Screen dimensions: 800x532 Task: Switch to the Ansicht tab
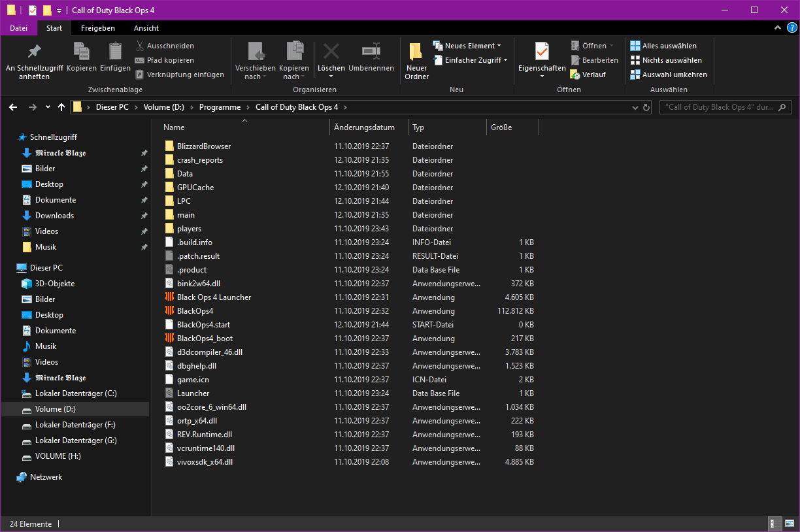pos(146,28)
